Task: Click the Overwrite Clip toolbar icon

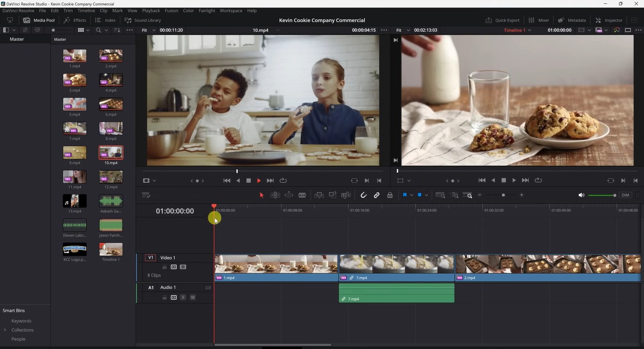Action: point(333,195)
